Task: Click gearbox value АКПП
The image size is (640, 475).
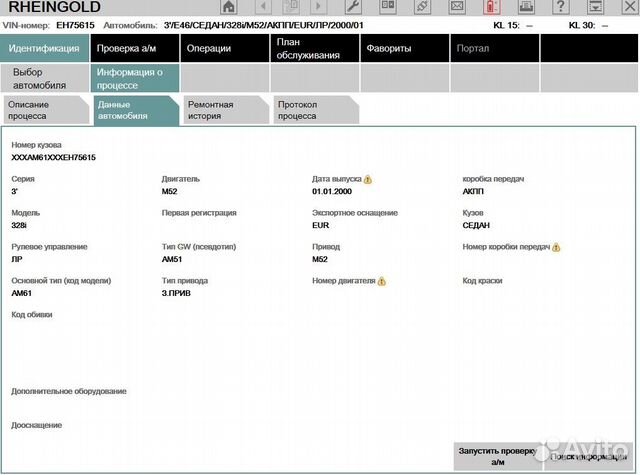Action: [x=473, y=191]
